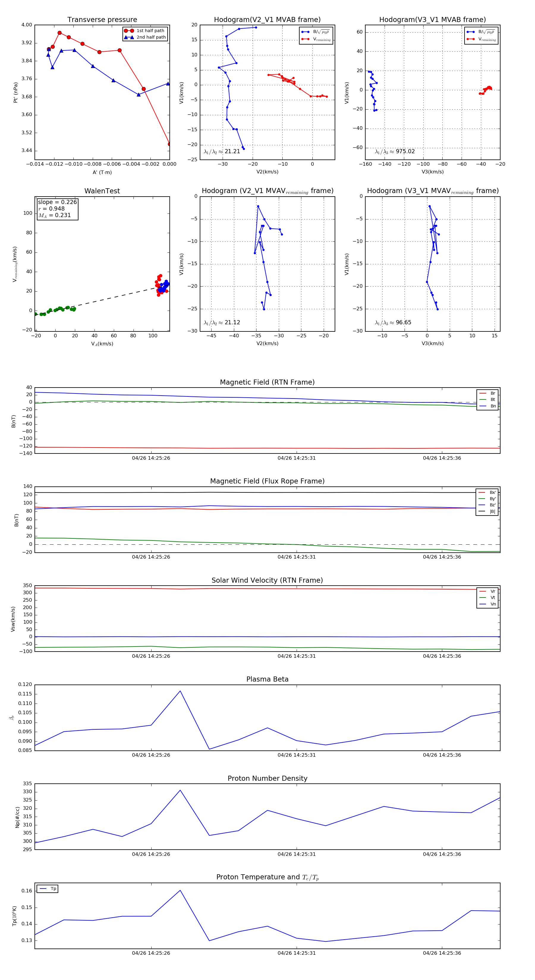The height and width of the screenshot is (980, 535).
Task: Select the λ1/λ3 ≈ 96.65 annotation
Action: coord(393,323)
